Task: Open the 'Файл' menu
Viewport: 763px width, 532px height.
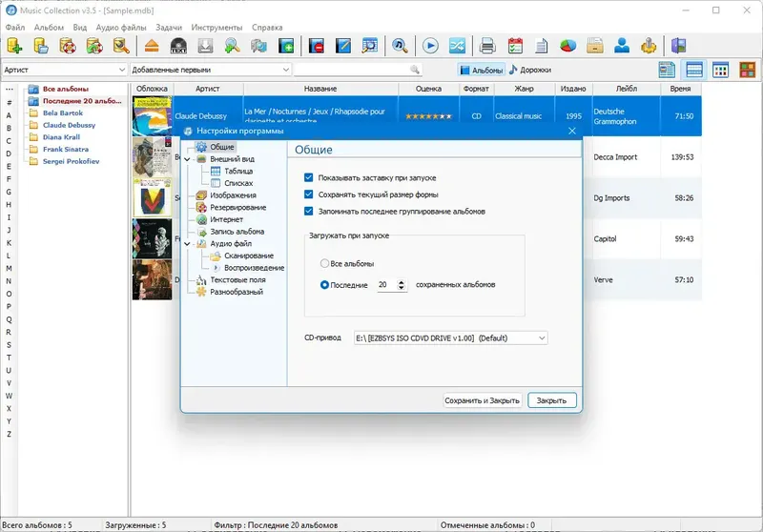Action: coord(15,28)
